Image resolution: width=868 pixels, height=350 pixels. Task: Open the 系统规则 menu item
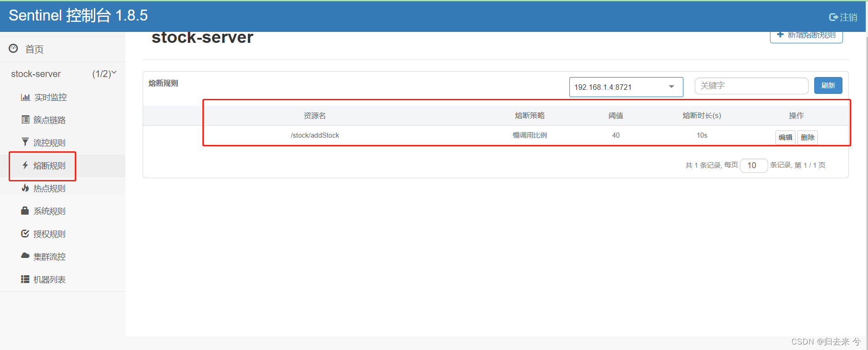point(50,211)
